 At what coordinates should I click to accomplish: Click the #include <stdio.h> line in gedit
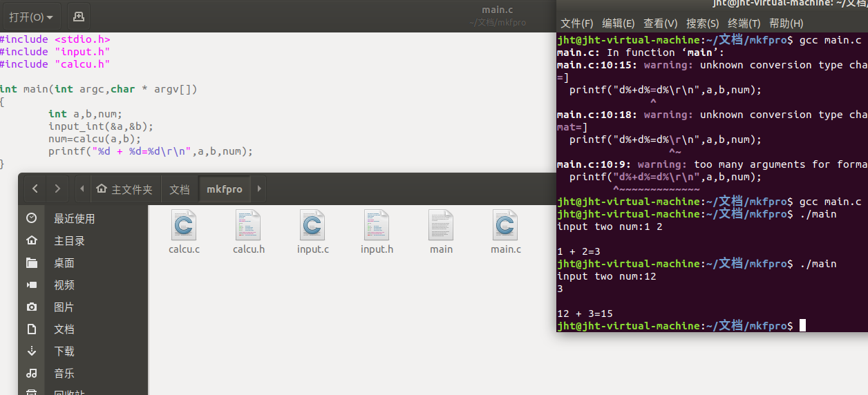[x=55, y=39]
